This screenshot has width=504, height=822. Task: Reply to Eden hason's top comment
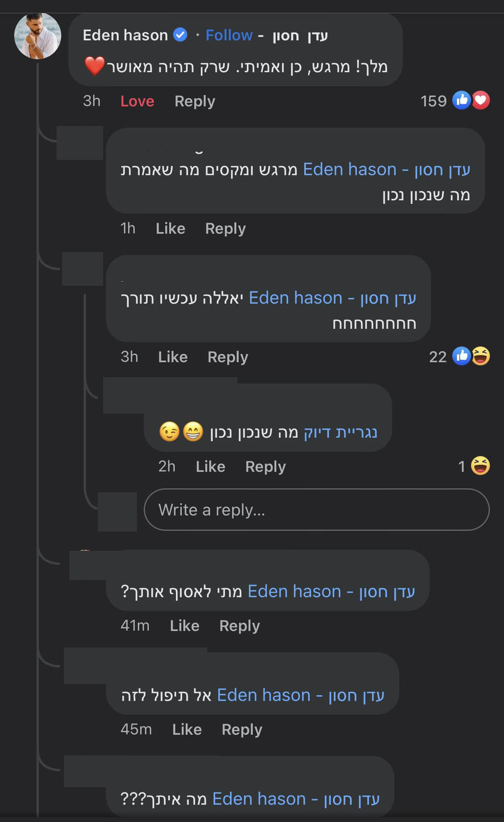[194, 101]
